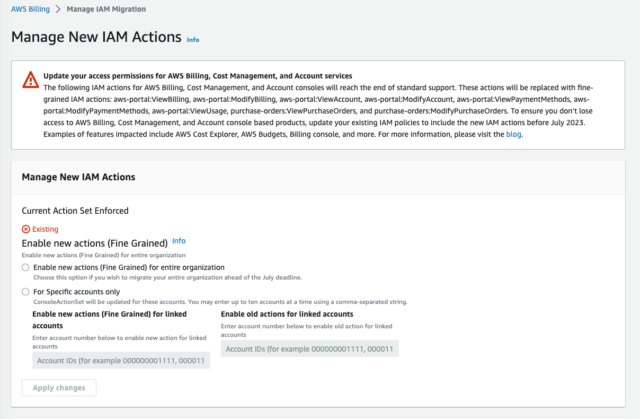Click the Enable old actions for linked accounts heading
The width and height of the screenshot is (640, 419).
287,314
